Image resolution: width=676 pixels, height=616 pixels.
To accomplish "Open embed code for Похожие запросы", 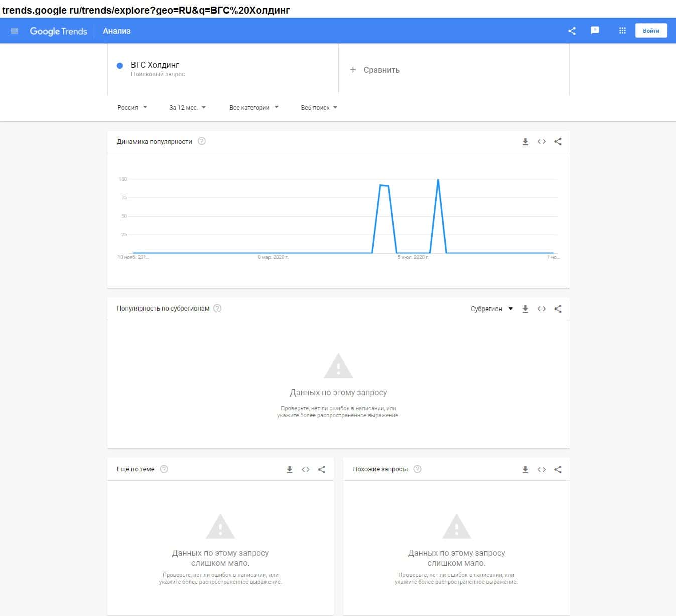I will (x=542, y=470).
